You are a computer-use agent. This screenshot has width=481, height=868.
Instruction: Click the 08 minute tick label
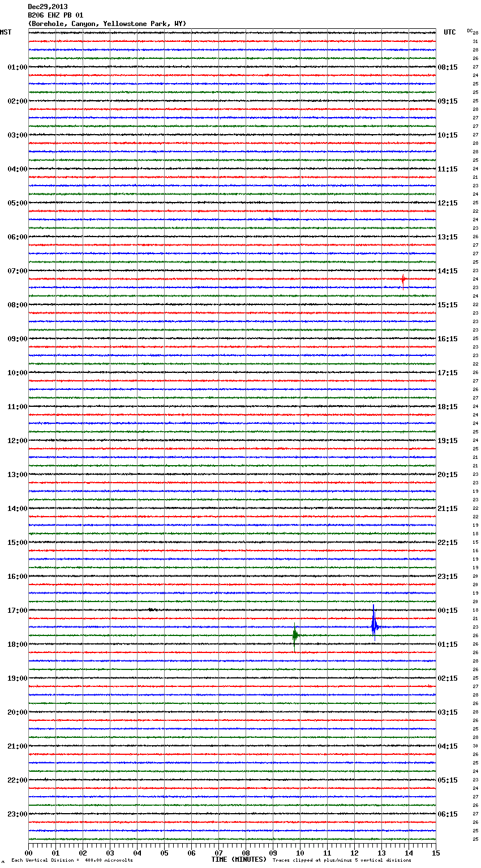coord(246,853)
